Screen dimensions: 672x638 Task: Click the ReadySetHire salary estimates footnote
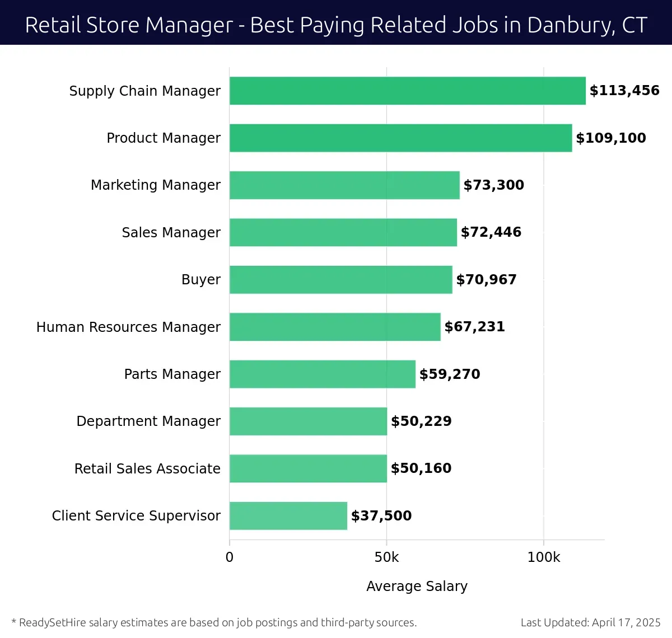click(214, 622)
